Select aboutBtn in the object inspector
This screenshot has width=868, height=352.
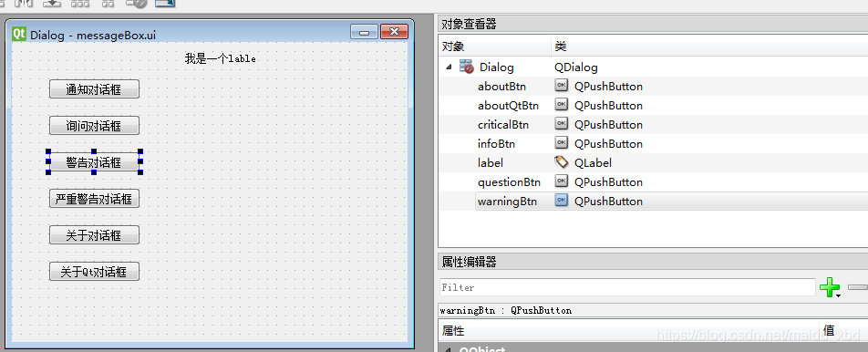coord(501,87)
